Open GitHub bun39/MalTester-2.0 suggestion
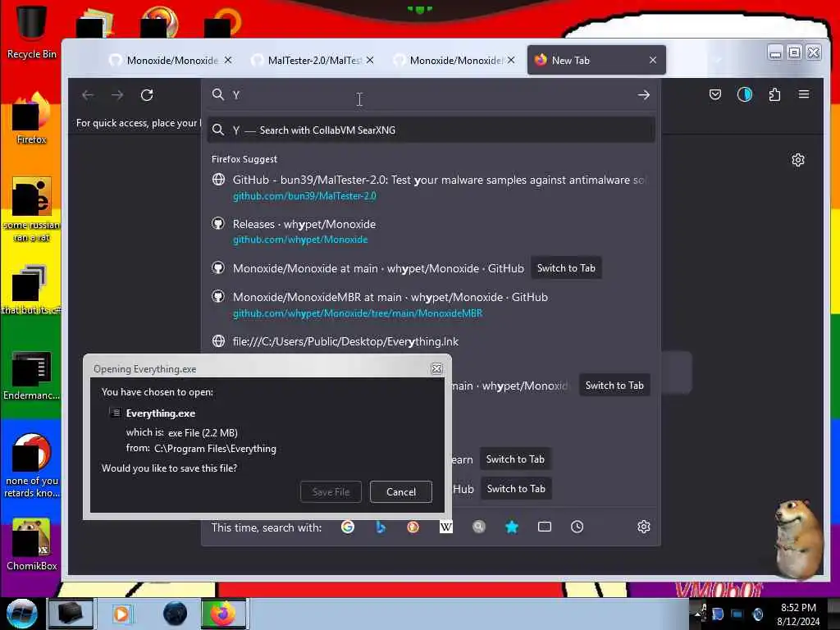The width and height of the screenshot is (840, 630). (x=431, y=188)
